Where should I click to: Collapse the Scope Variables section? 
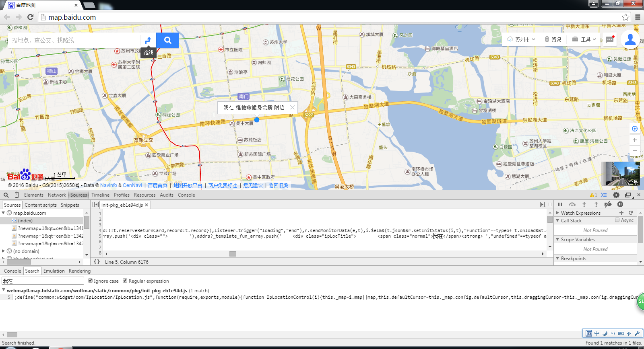[557, 239]
